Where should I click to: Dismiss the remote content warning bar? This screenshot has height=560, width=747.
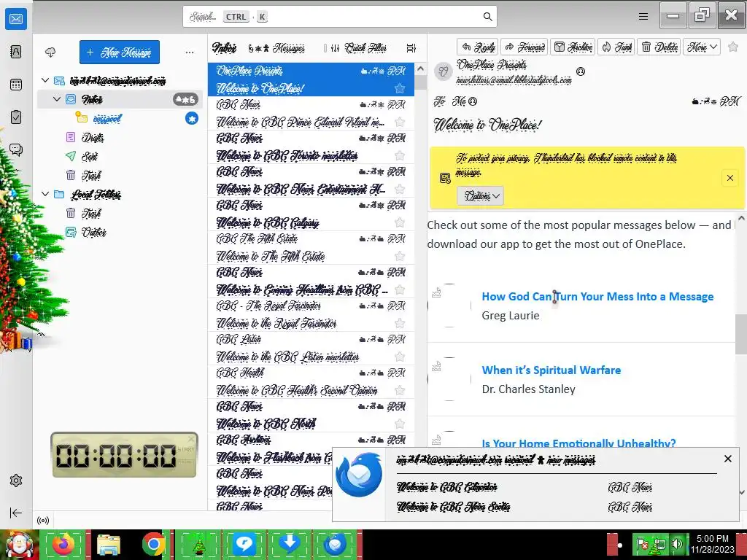(x=729, y=178)
